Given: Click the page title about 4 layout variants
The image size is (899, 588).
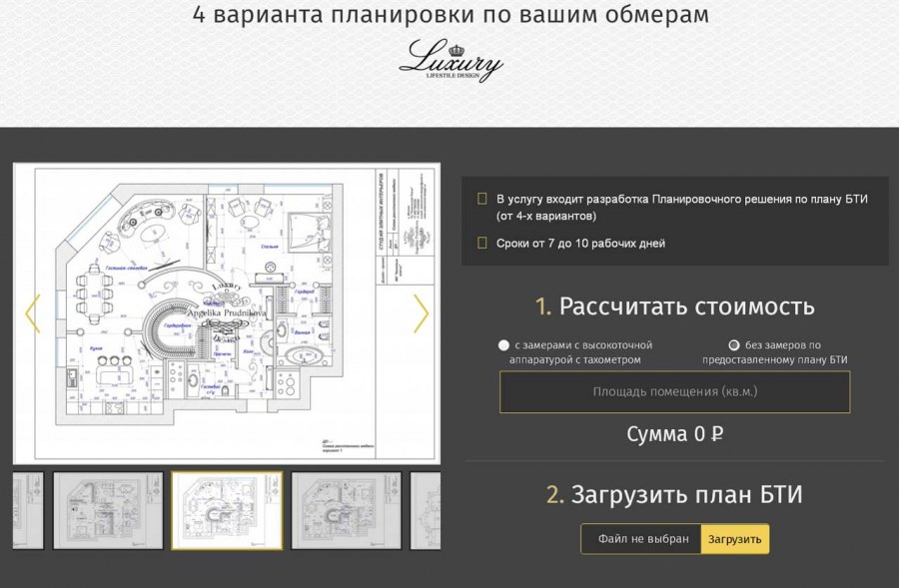Looking at the screenshot, I should [x=450, y=16].
